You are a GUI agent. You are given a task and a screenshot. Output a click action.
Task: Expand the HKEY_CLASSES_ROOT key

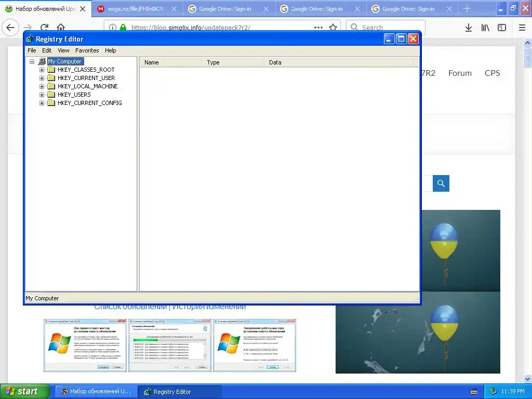[42, 70]
